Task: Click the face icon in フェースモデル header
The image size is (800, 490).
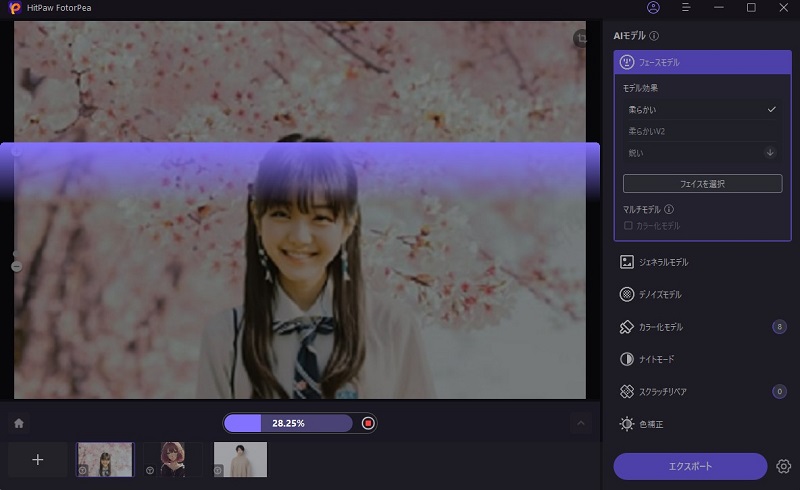Action: 627,62
